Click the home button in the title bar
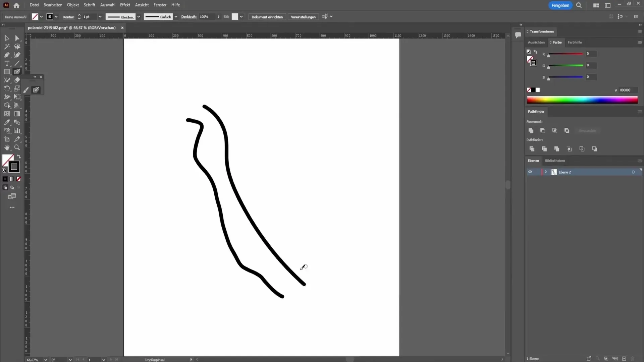644x362 pixels. click(16, 5)
